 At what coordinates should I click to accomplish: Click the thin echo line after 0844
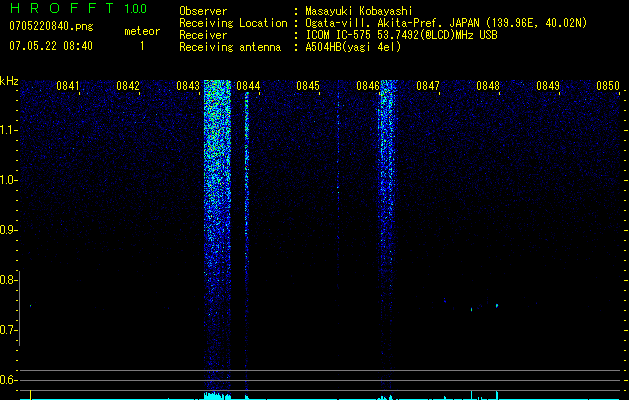247,241
